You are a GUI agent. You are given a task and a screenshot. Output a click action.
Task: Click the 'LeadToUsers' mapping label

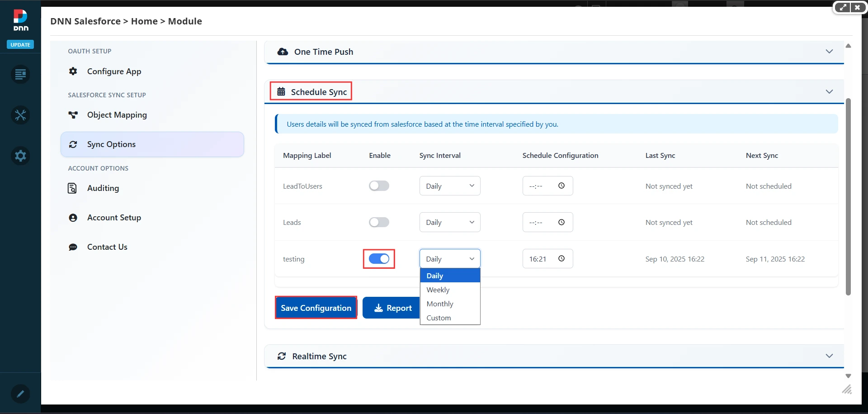click(x=302, y=186)
